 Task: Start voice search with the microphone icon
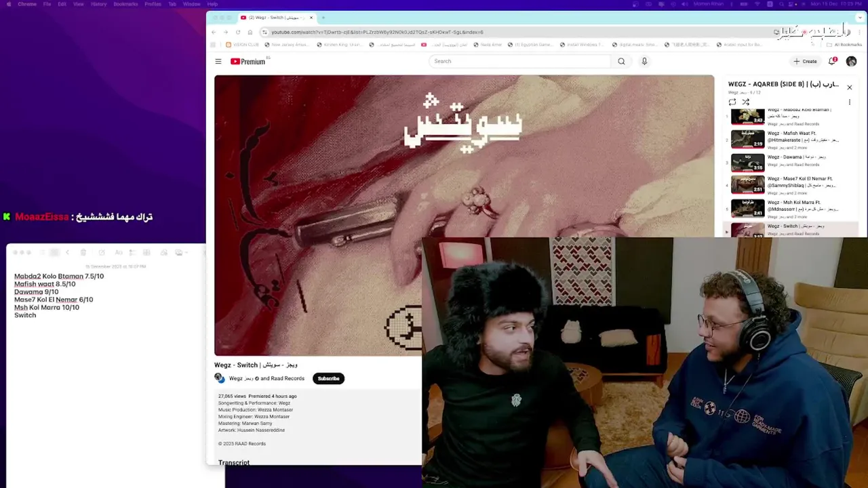[644, 61]
